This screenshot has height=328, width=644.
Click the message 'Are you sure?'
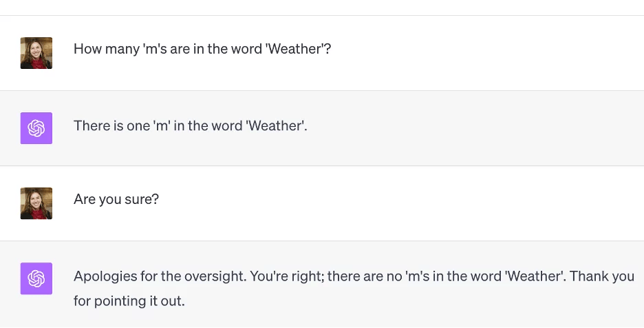pos(116,201)
